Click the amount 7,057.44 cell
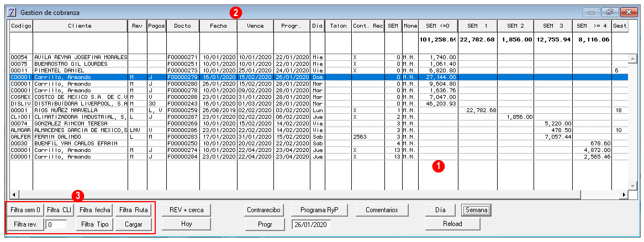The image size is (644, 242). tap(553, 136)
